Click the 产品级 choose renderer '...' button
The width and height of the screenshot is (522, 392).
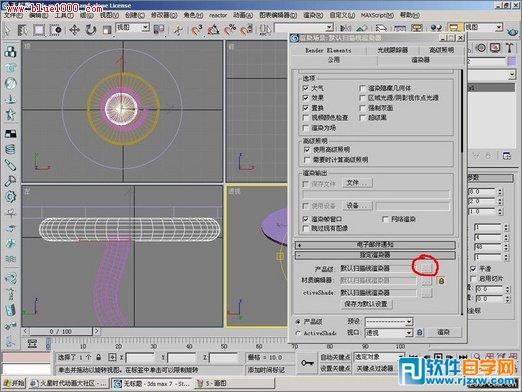coord(426,268)
